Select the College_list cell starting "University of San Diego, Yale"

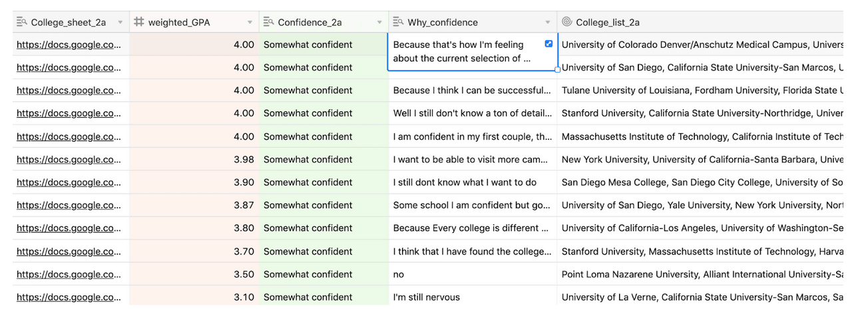(701, 205)
